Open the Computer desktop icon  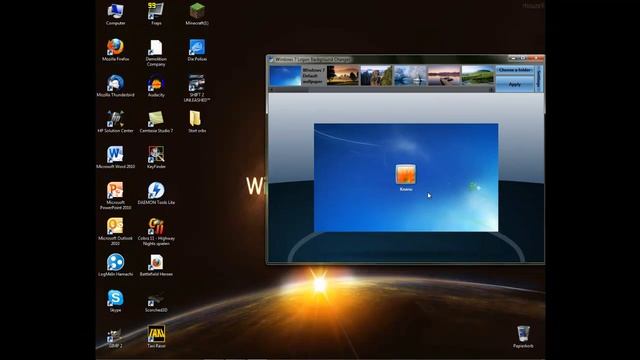pos(116,14)
